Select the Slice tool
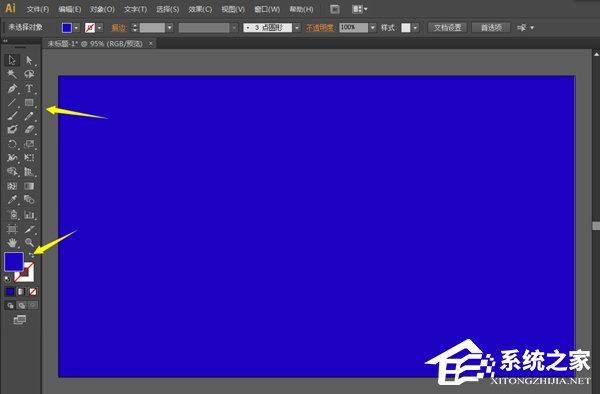600x394 pixels. [x=29, y=229]
